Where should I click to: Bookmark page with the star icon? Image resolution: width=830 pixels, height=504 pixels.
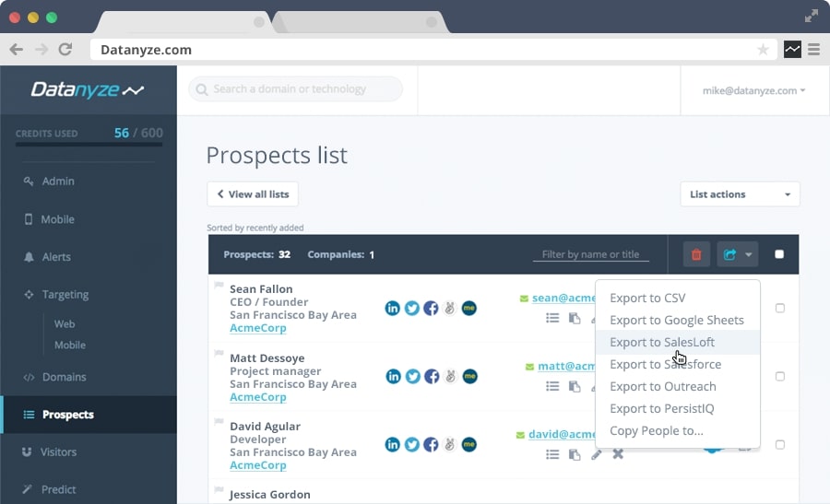pyautogui.click(x=763, y=50)
